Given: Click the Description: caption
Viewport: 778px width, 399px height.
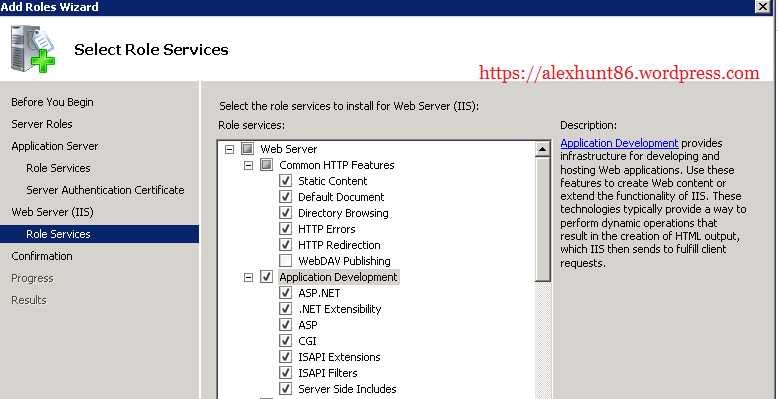Looking at the screenshot, I should pyautogui.click(x=588, y=125).
